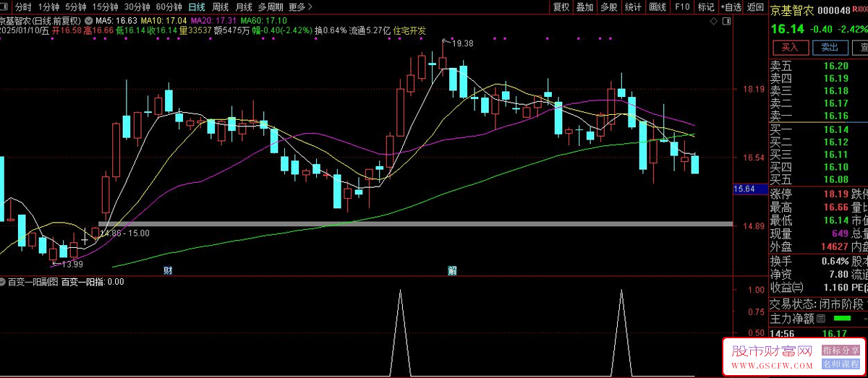Click the 卖一 price 16.16

835,116
